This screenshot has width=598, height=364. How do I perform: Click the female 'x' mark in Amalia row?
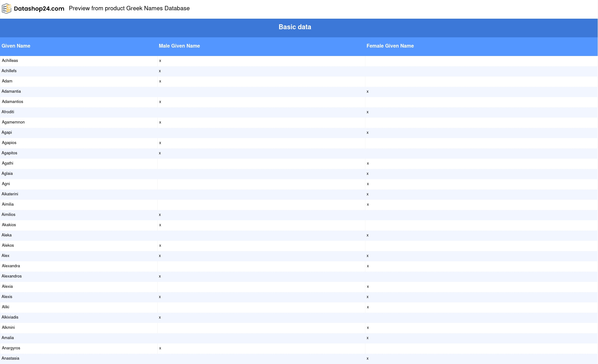pyautogui.click(x=368, y=338)
